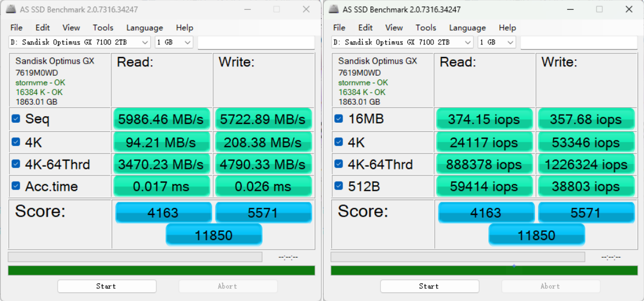The height and width of the screenshot is (301, 644).
Task: Click the 512B write result 38803 iops
Action: click(x=586, y=186)
